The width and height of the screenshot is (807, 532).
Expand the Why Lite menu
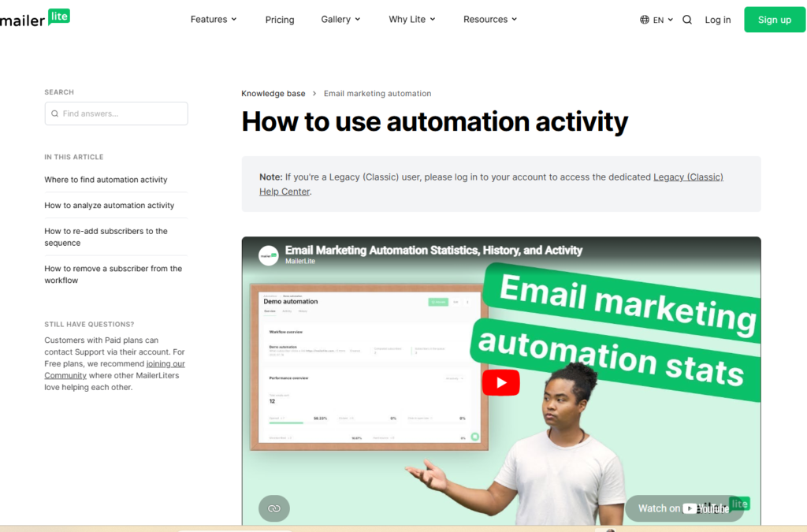point(411,20)
